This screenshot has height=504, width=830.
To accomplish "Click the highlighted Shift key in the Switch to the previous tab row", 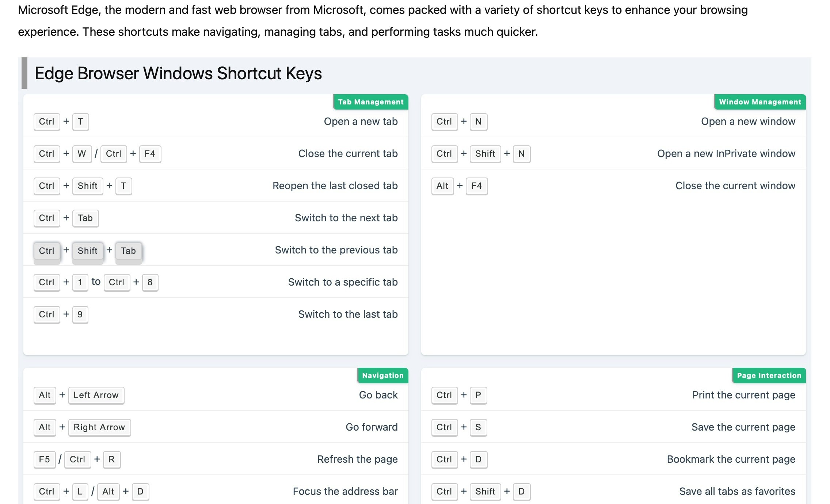I will click(88, 251).
